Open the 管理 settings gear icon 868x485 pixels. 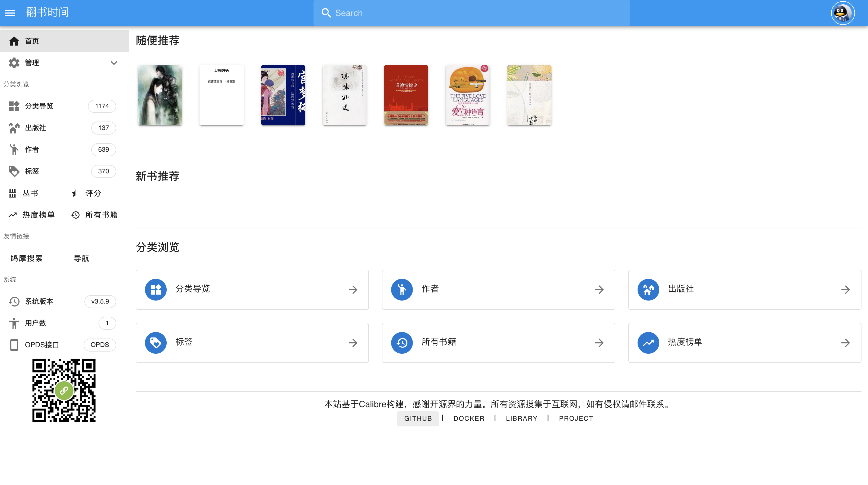click(14, 63)
